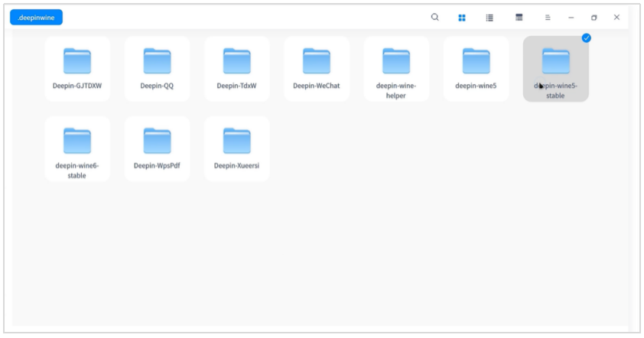The height and width of the screenshot is (338, 644).
Task: Uncheck the deepin-wine5-stable selection checkmark
Action: 586,37
